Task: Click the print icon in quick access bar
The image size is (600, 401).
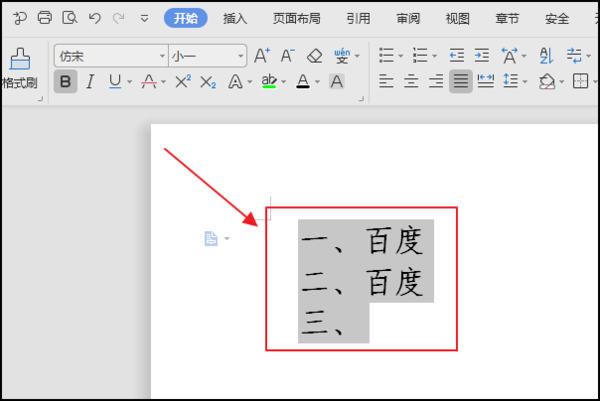Action: (45, 18)
